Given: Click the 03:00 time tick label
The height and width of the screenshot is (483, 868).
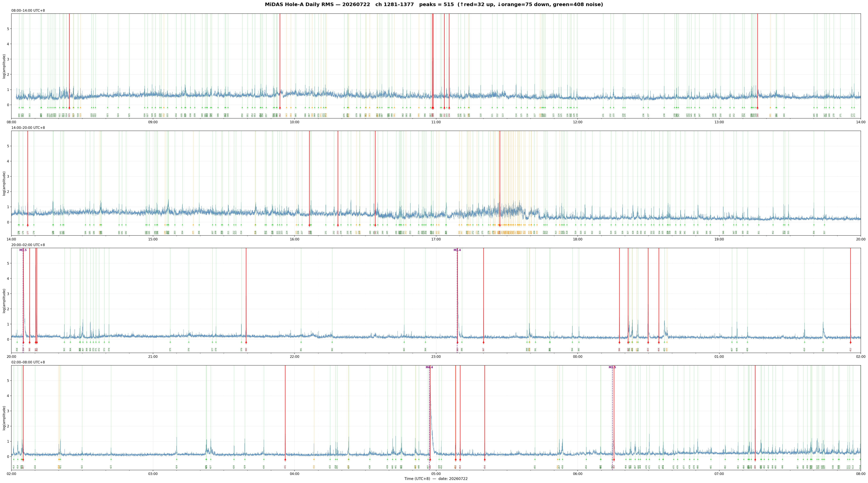Looking at the screenshot, I should click(153, 474).
